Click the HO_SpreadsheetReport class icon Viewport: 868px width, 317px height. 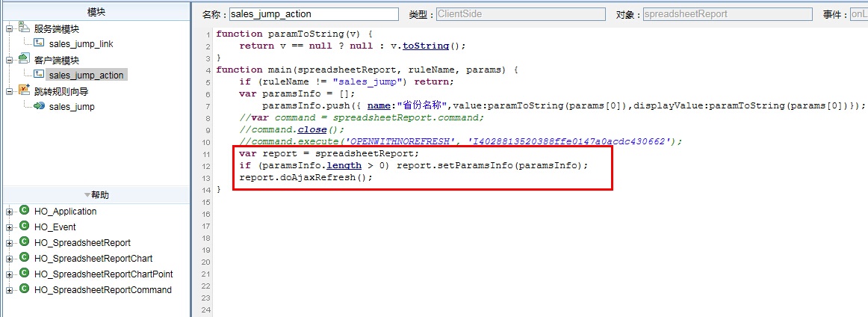point(24,241)
